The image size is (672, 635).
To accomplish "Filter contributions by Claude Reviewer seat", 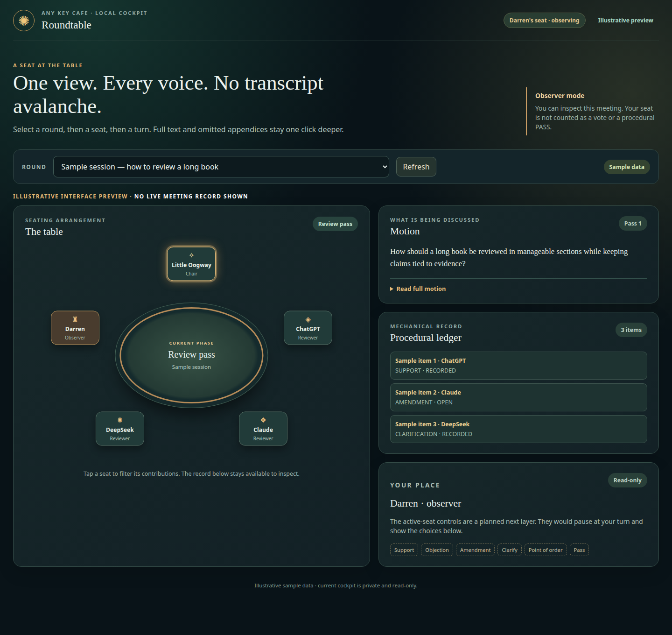I will tap(263, 429).
